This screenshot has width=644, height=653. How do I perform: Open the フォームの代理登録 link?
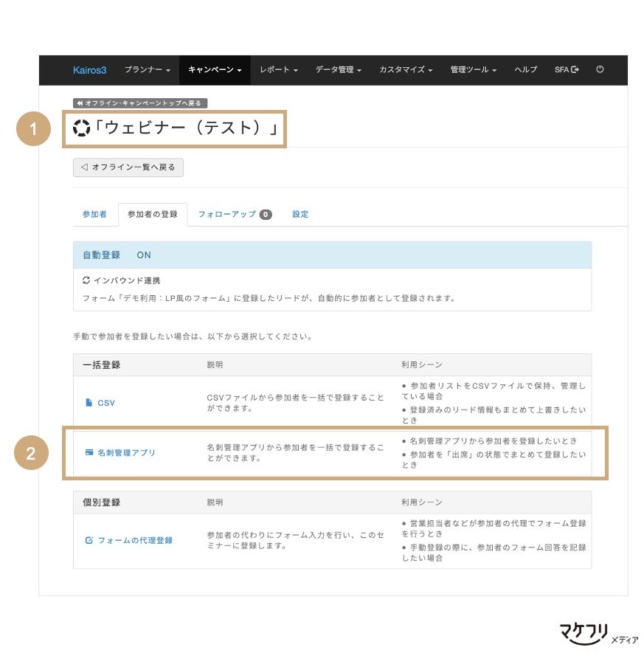[135, 540]
